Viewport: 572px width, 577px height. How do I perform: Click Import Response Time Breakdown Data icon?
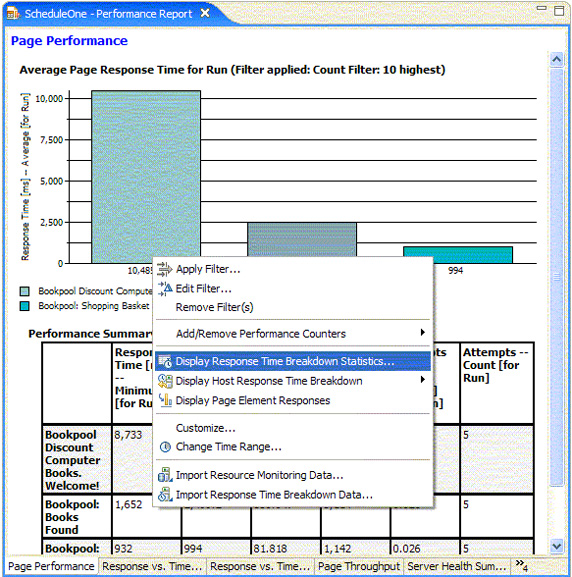point(165,495)
